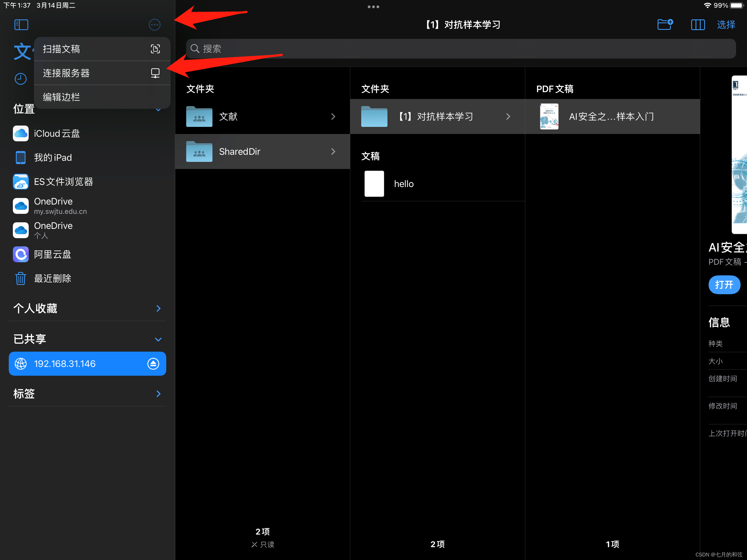
Task: Open the 文献 shared folder
Action: 262,116
